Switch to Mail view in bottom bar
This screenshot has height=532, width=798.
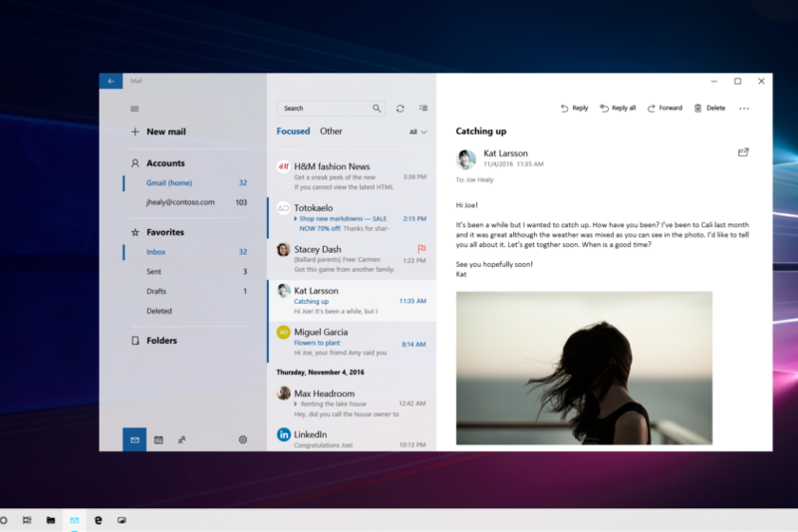(134, 439)
